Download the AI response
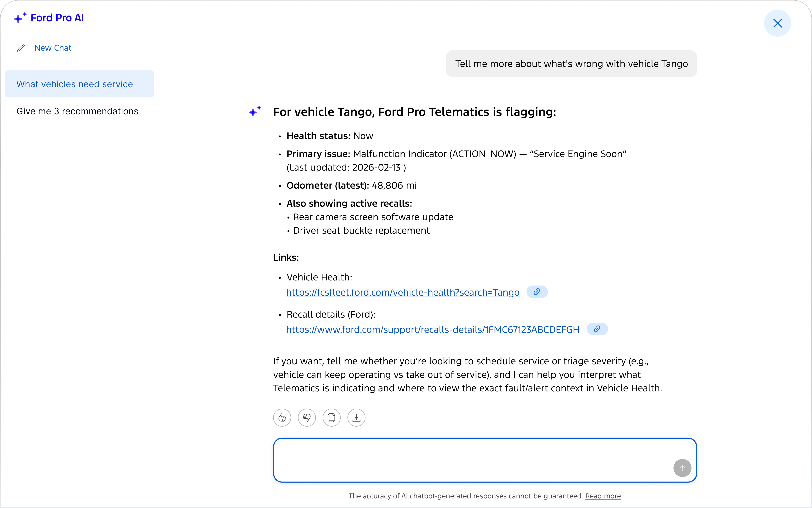Image resolution: width=812 pixels, height=508 pixels. click(x=356, y=418)
